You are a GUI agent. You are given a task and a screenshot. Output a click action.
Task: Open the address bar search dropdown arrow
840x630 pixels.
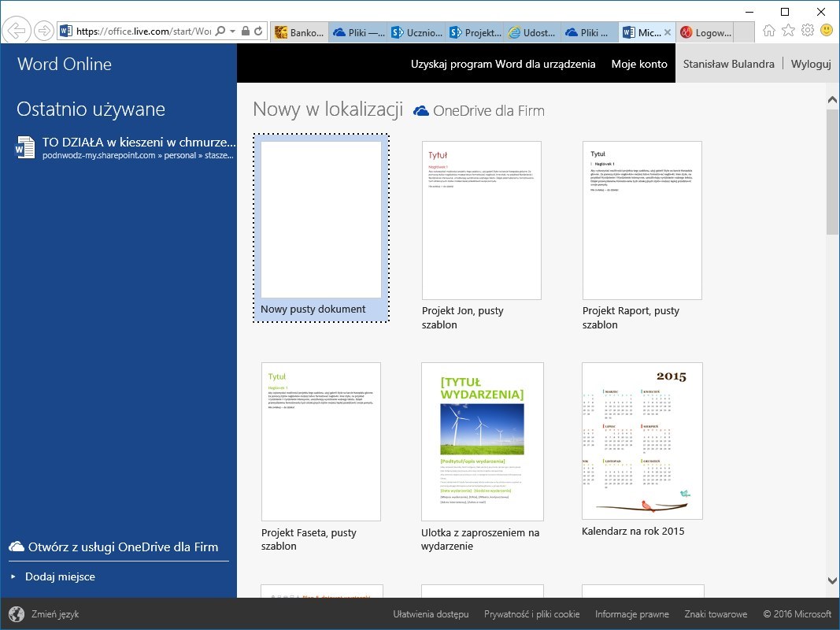[233, 31]
